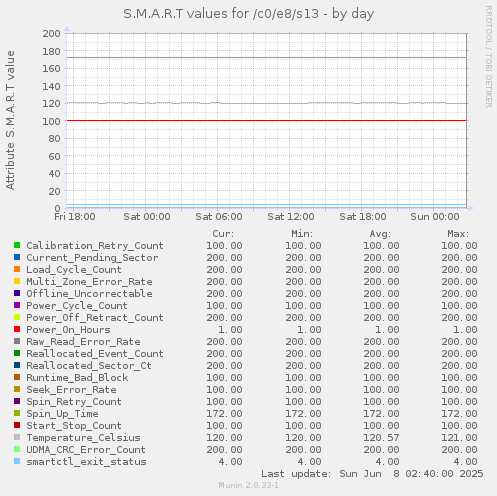Select the UDMA_CRC_Error_Count legend label
The height and width of the screenshot is (496, 497).
(86, 450)
